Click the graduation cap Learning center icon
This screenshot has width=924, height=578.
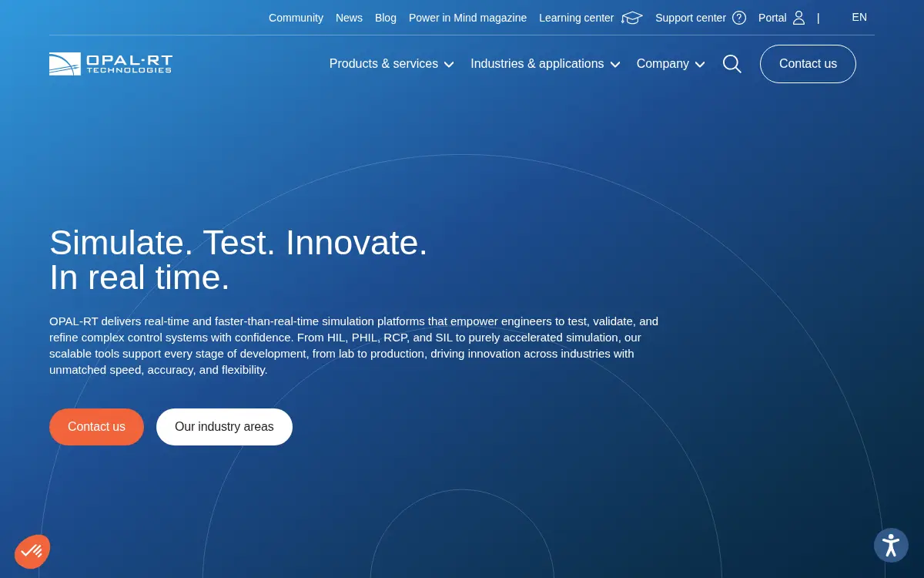(x=632, y=18)
